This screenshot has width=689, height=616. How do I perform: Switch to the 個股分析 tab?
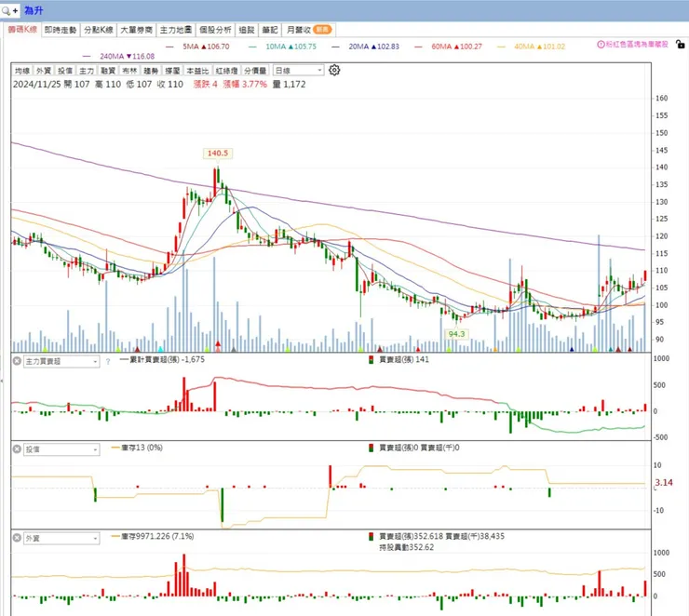tap(215, 30)
